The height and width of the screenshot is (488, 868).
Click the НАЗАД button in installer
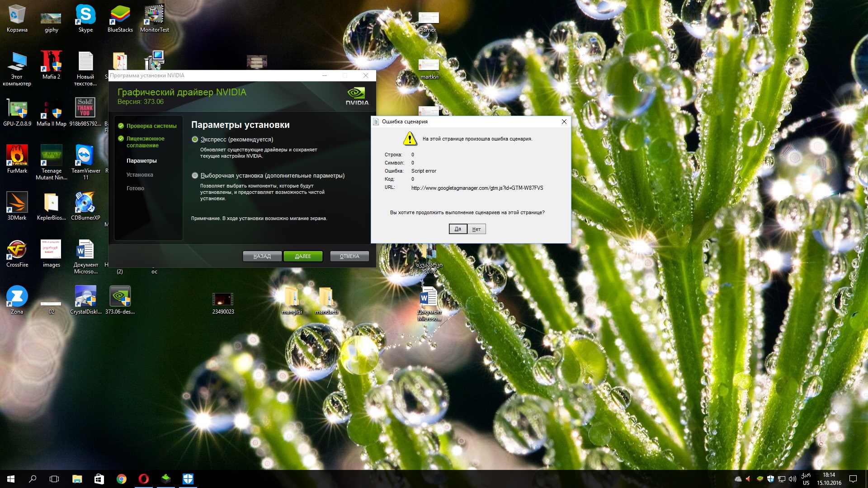pyautogui.click(x=262, y=256)
